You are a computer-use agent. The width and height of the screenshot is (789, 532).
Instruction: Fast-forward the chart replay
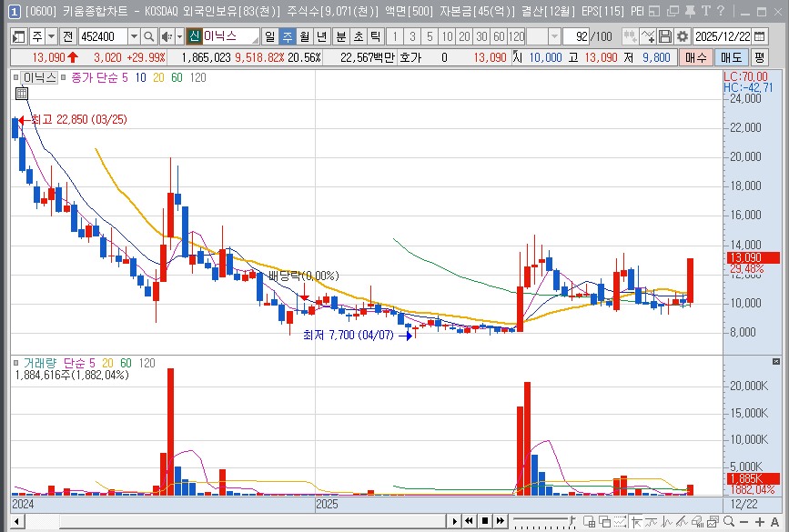501,521
